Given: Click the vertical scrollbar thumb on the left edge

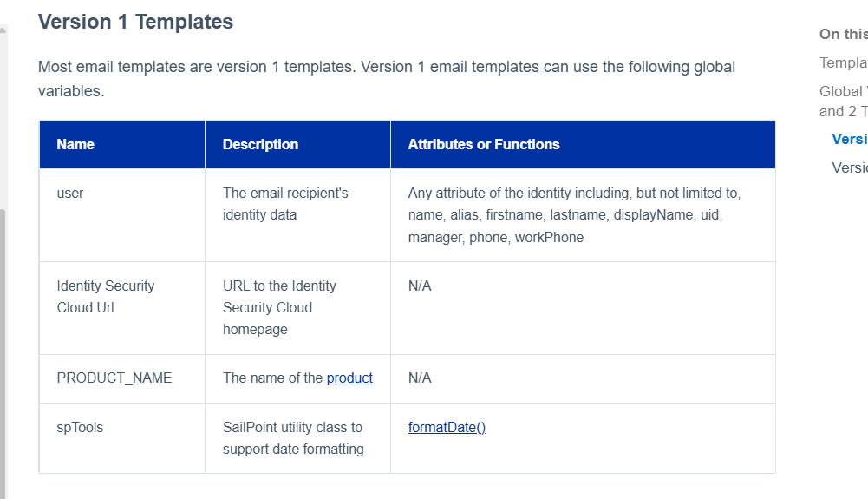Looking at the screenshot, I should 3,347.
